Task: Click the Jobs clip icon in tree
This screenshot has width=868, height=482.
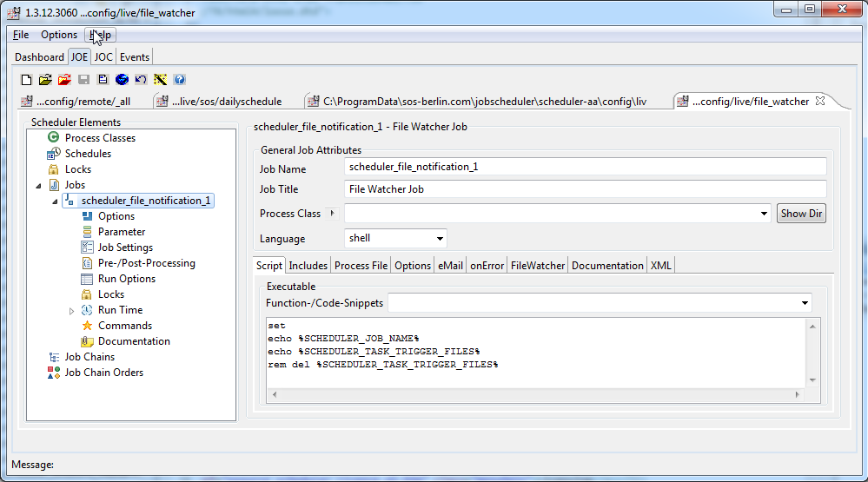Action: click(x=54, y=185)
